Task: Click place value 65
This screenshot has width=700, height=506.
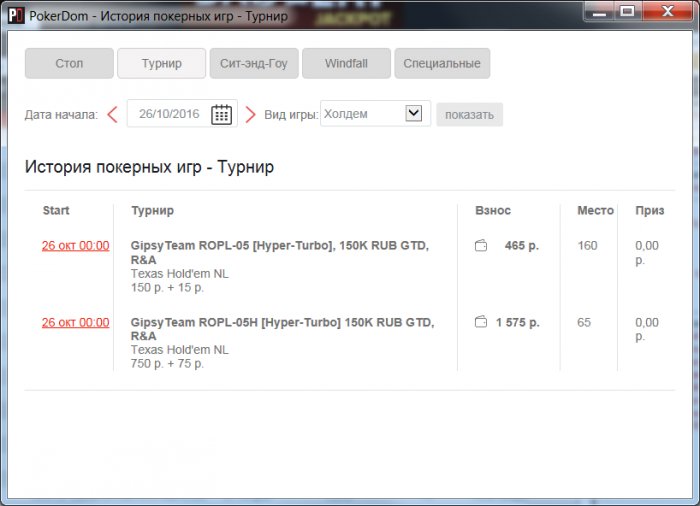Action: [x=584, y=322]
